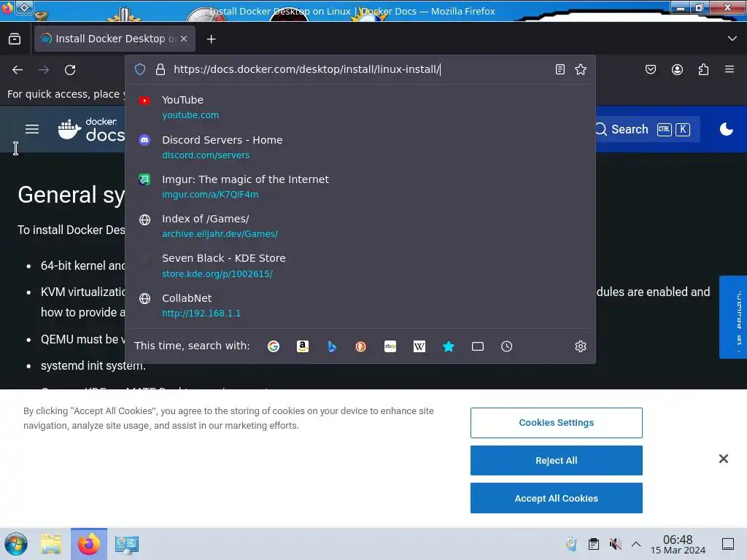Open the Docker docs sidebar hamburger menu

pyautogui.click(x=32, y=129)
